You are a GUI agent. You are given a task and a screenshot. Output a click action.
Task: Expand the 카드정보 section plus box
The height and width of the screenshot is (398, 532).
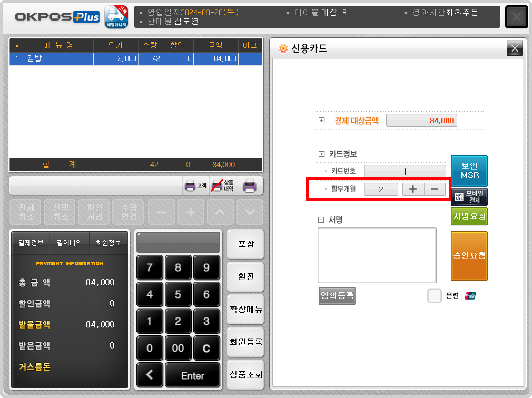[321, 154]
